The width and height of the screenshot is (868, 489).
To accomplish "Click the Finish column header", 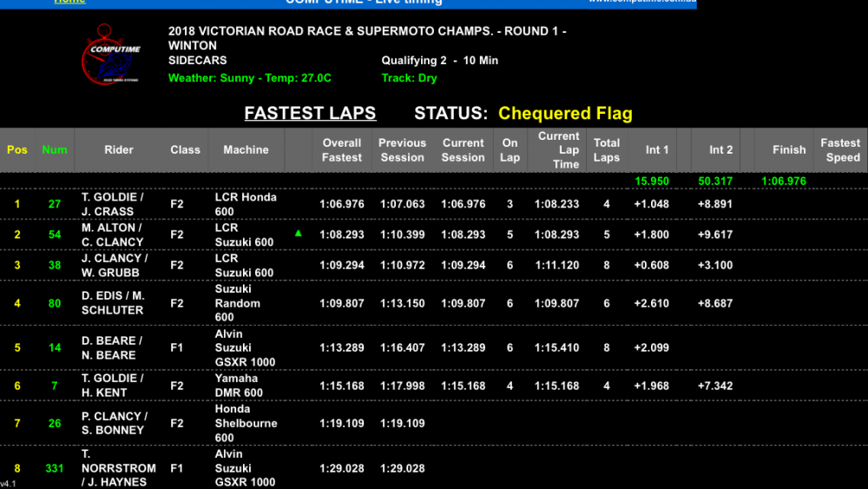I will [789, 150].
